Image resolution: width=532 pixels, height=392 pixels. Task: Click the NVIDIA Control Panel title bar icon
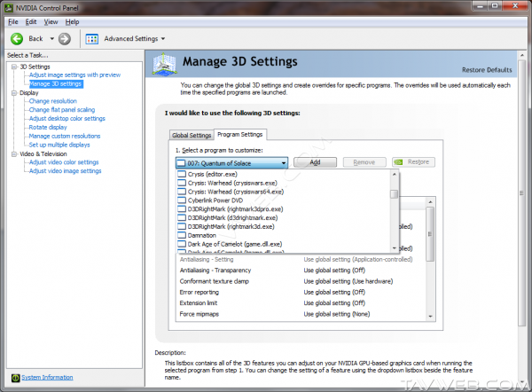click(x=9, y=7)
